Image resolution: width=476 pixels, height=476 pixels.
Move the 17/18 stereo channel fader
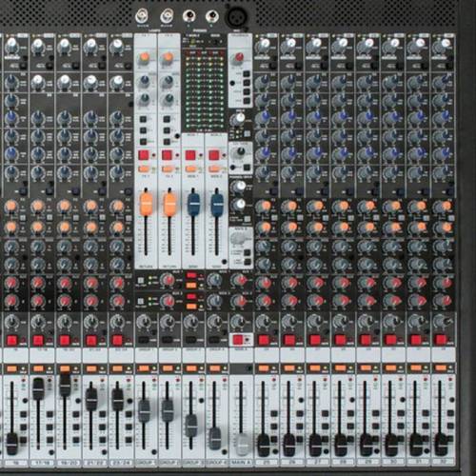click(38, 388)
